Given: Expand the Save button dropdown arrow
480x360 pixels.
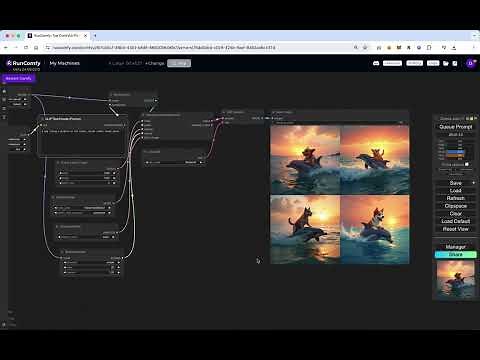Looking at the screenshot, I should coord(473,183).
